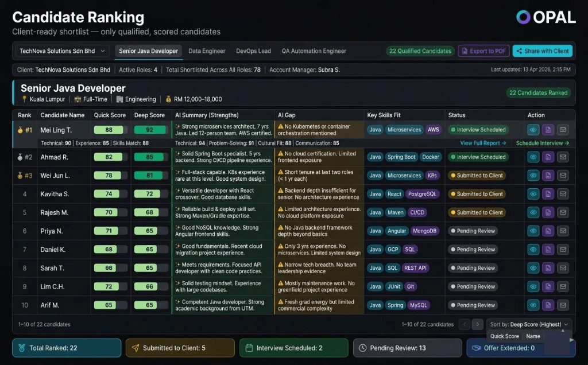Viewport: 588px width, 365px height.
Task: Click the Share with Client button
Action: 543,51
